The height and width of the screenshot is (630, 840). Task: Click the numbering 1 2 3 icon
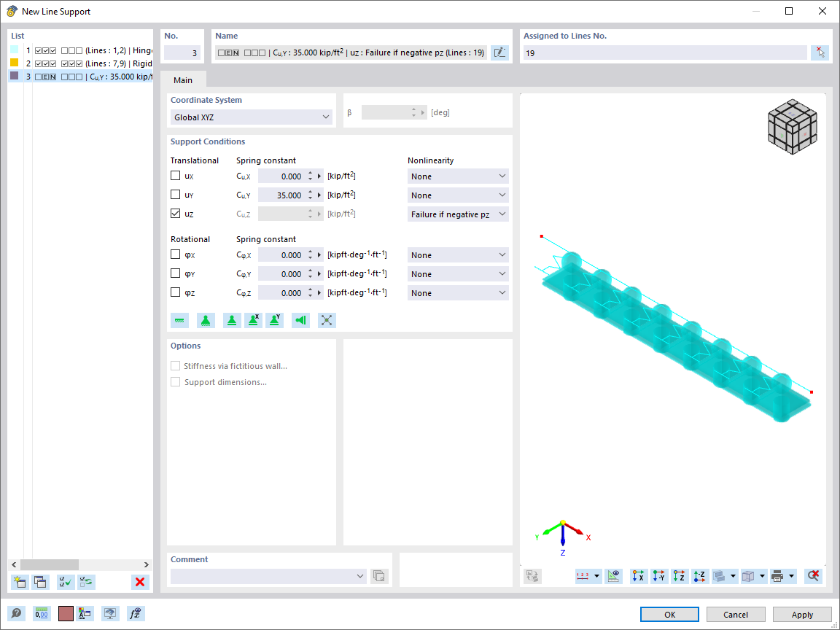pyautogui.click(x=583, y=577)
